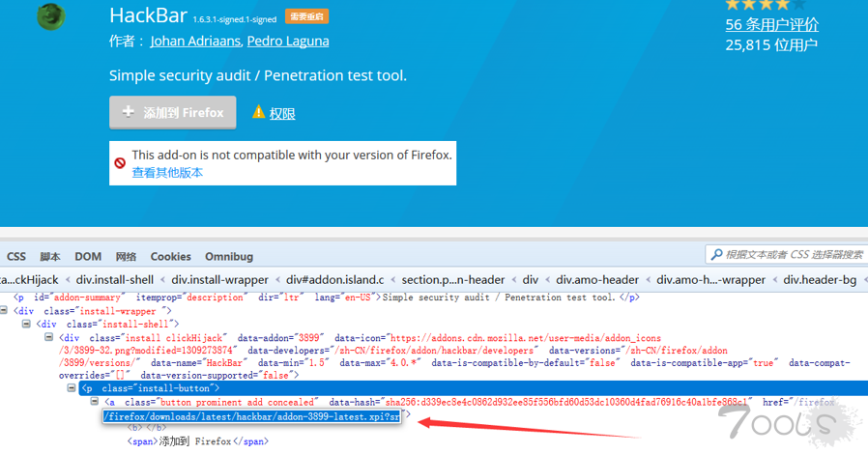Switch to the DOM tab
The image size is (868, 454).
88,257
